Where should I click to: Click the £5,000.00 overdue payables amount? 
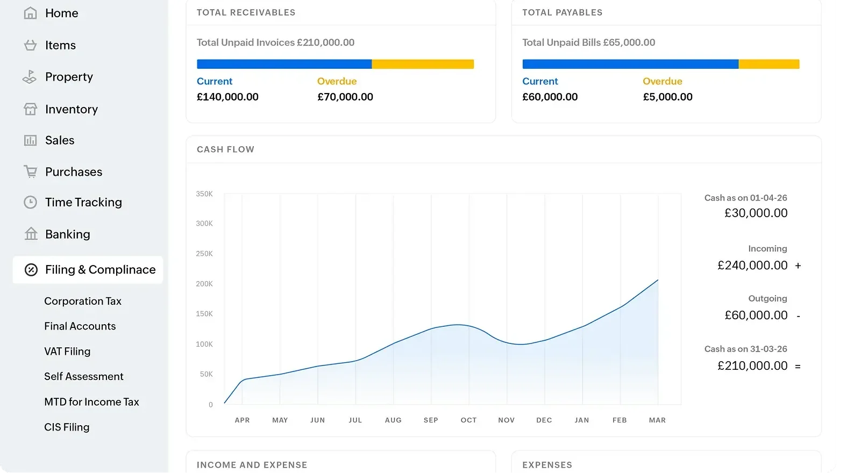coord(668,97)
